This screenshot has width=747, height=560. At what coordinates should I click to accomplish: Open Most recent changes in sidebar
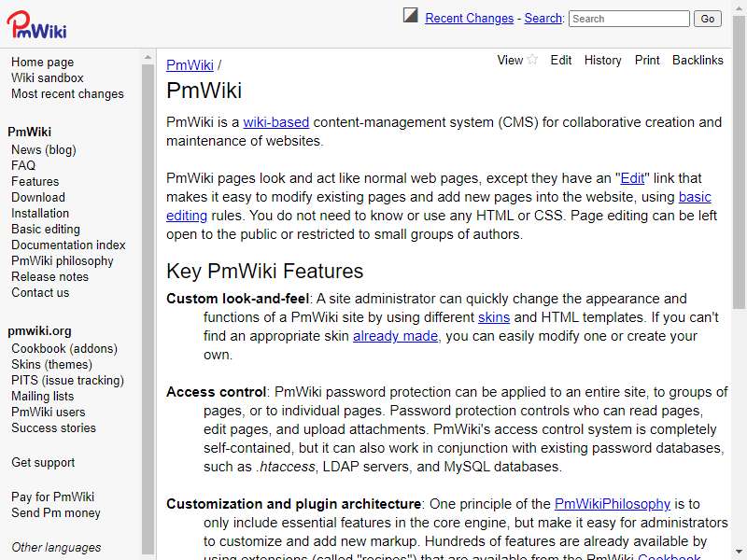click(x=67, y=94)
